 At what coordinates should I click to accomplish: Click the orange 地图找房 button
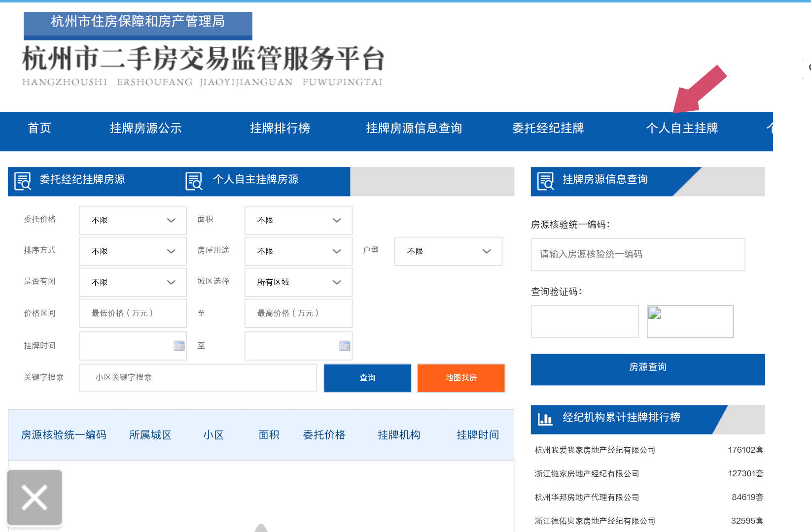click(x=460, y=378)
